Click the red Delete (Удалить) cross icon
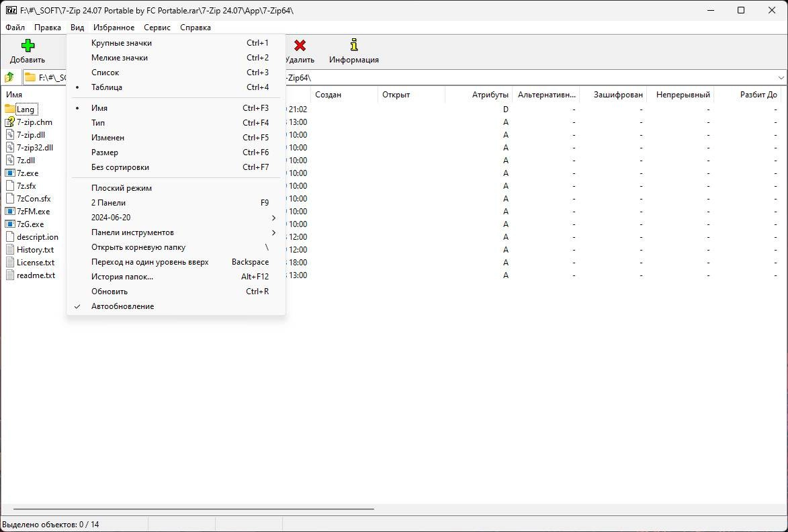The image size is (788, 532). (x=300, y=46)
